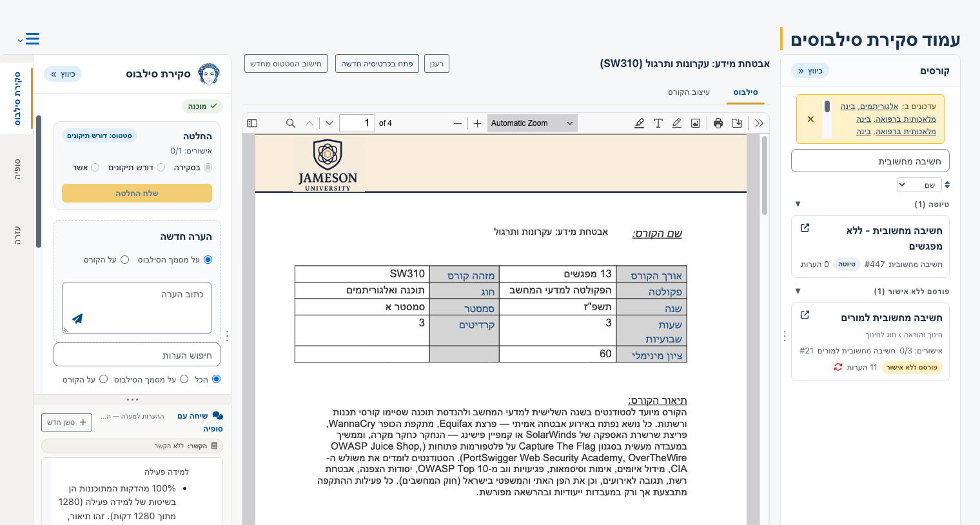
Task: Click the red refresh icon on course card
Action: pos(838,367)
